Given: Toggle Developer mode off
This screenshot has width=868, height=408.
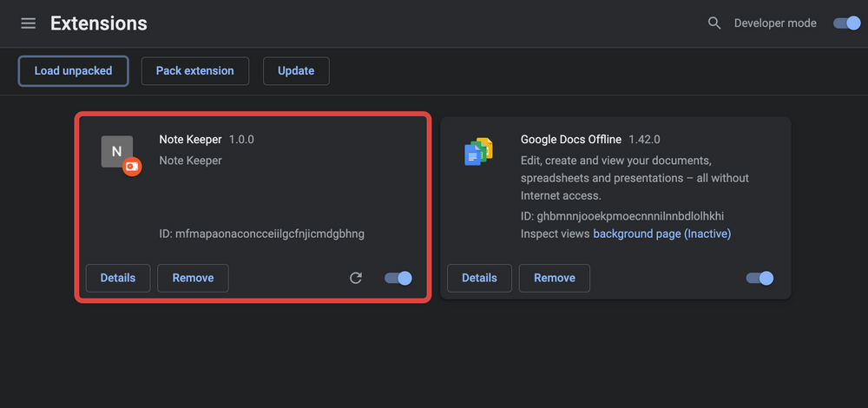Looking at the screenshot, I should (847, 23).
